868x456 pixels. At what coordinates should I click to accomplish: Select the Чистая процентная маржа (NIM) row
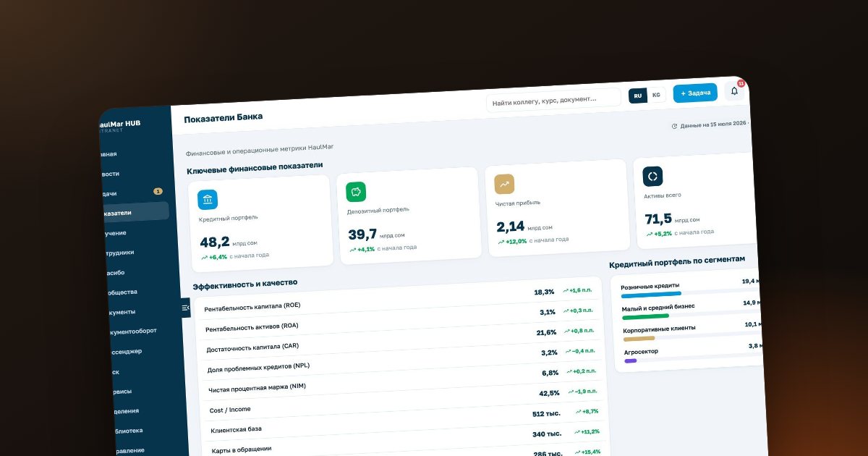[x=404, y=380]
